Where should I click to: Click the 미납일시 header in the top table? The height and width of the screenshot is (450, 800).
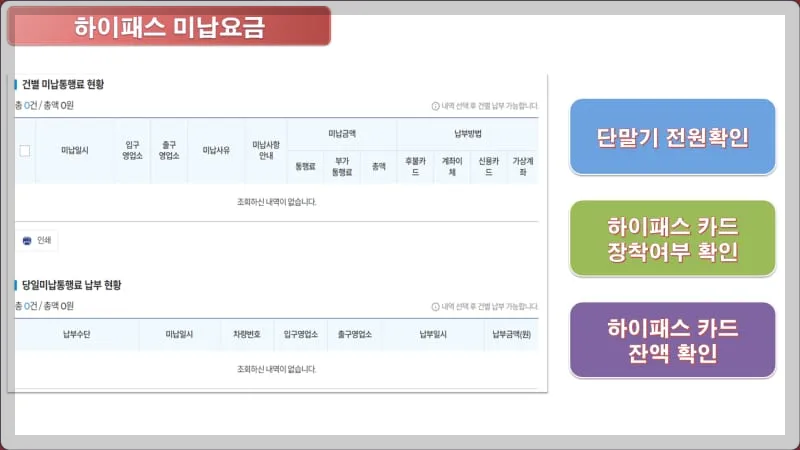(75, 150)
